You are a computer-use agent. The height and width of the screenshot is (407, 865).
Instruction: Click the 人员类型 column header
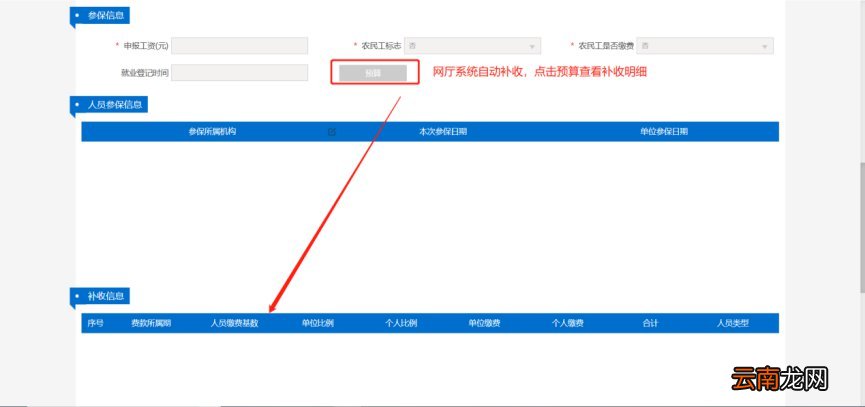click(733, 323)
